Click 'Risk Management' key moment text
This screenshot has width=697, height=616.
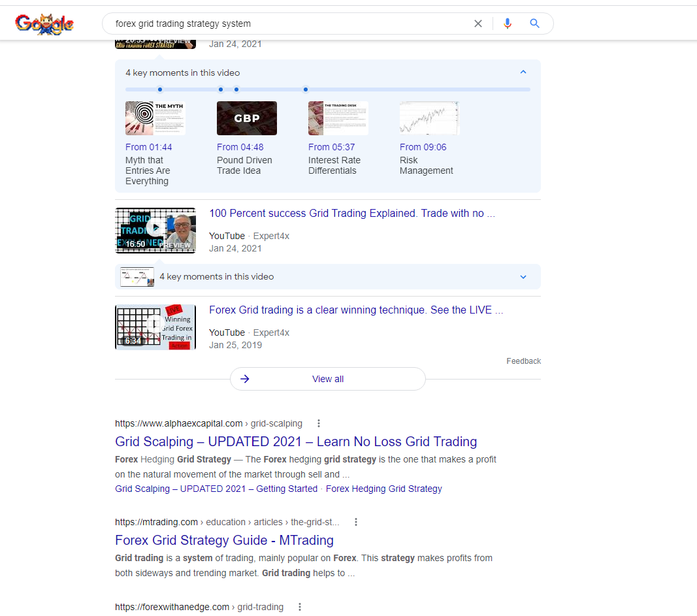[427, 165]
